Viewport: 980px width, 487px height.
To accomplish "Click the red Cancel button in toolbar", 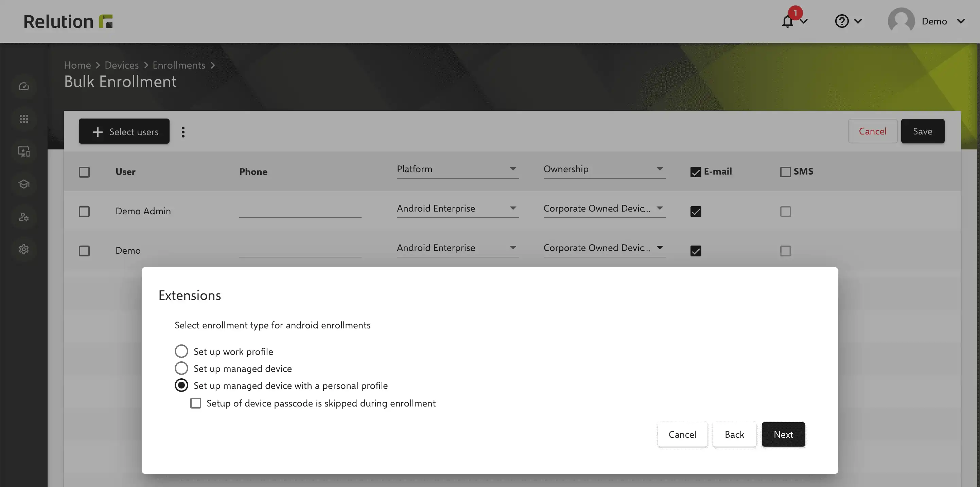I will (x=872, y=131).
